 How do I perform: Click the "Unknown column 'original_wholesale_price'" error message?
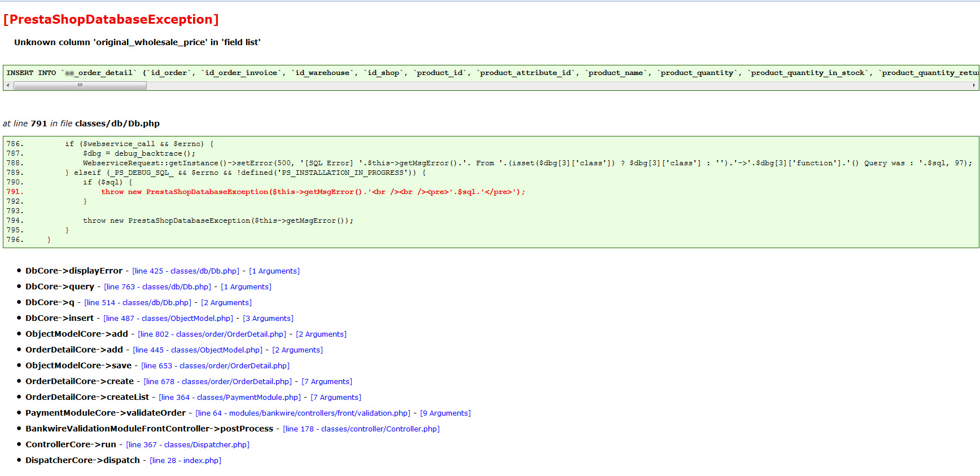coord(137,42)
